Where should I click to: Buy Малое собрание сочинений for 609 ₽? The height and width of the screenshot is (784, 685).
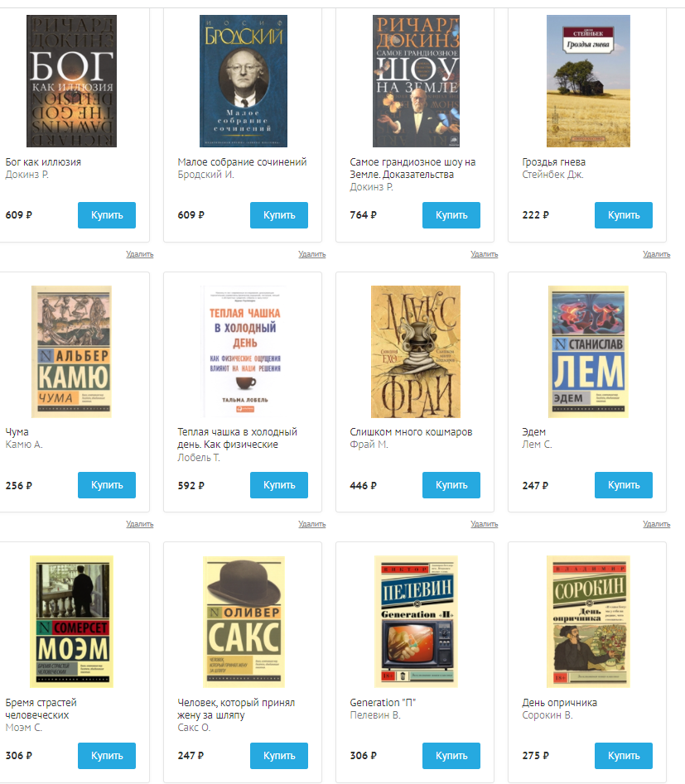tap(278, 215)
